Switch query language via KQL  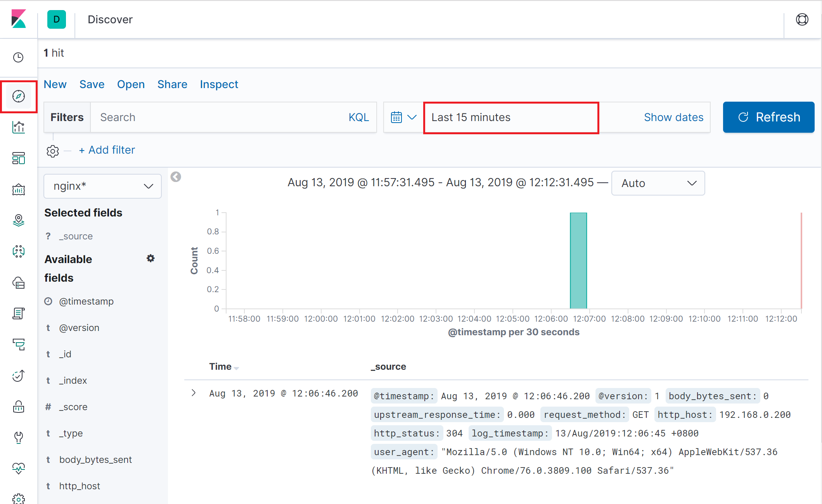pyautogui.click(x=358, y=117)
